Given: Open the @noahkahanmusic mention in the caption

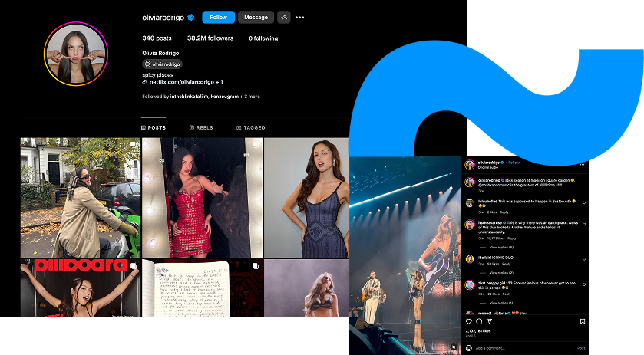Looking at the screenshot, I should pos(494,185).
